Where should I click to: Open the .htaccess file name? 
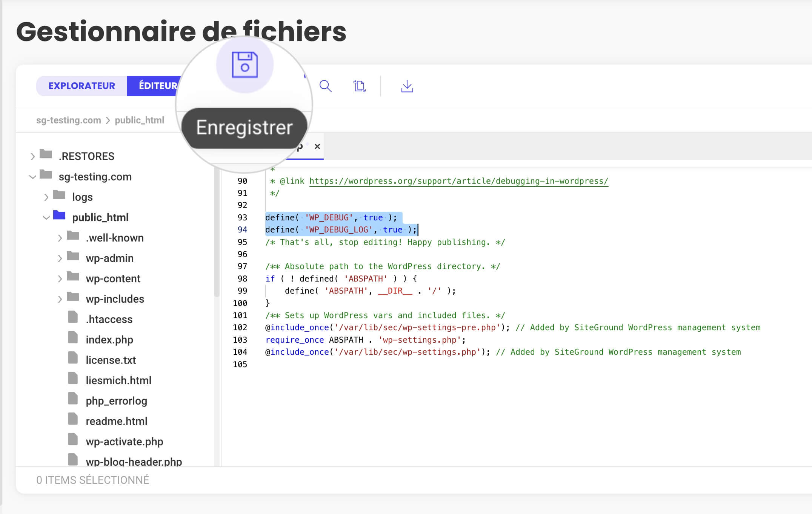109,319
